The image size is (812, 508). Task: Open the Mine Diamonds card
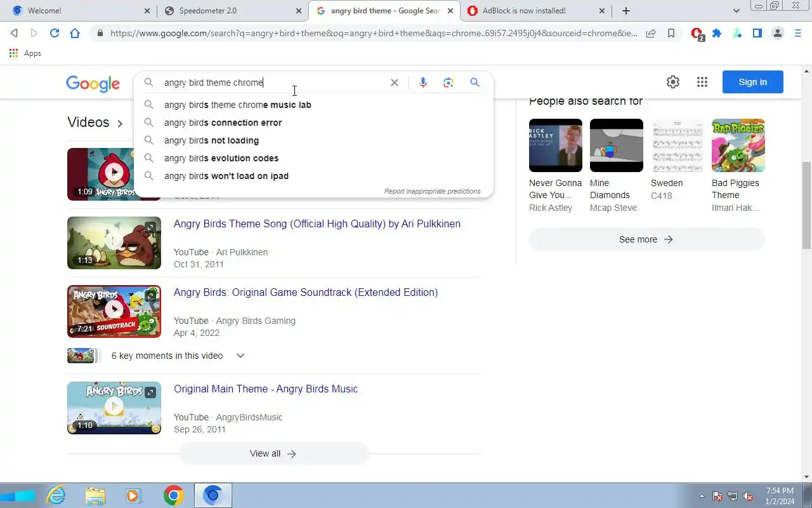(x=617, y=166)
